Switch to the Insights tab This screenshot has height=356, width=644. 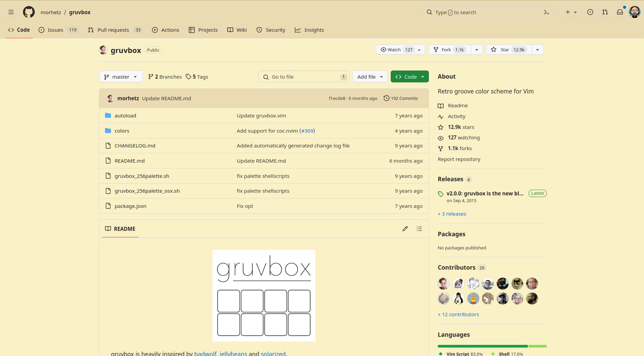309,30
